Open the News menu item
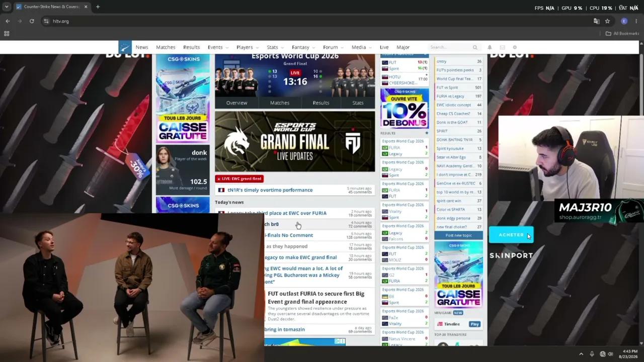 (x=142, y=47)
